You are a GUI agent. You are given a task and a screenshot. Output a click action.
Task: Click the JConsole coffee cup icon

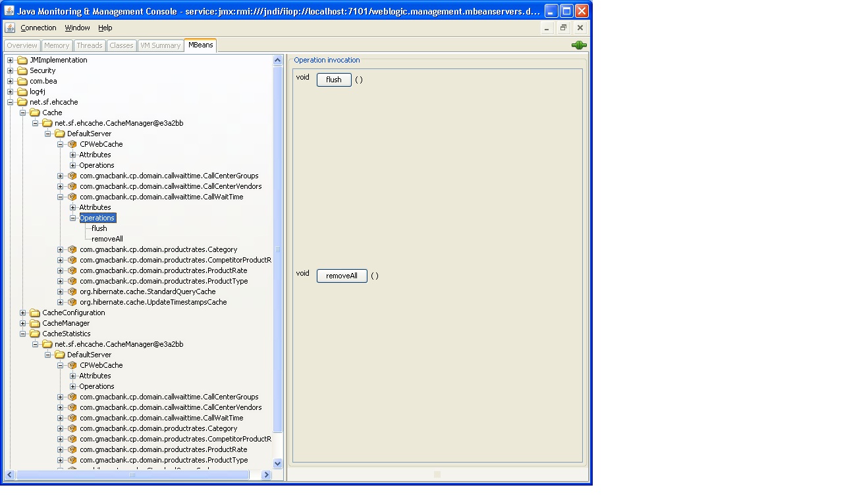[x=9, y=28]
